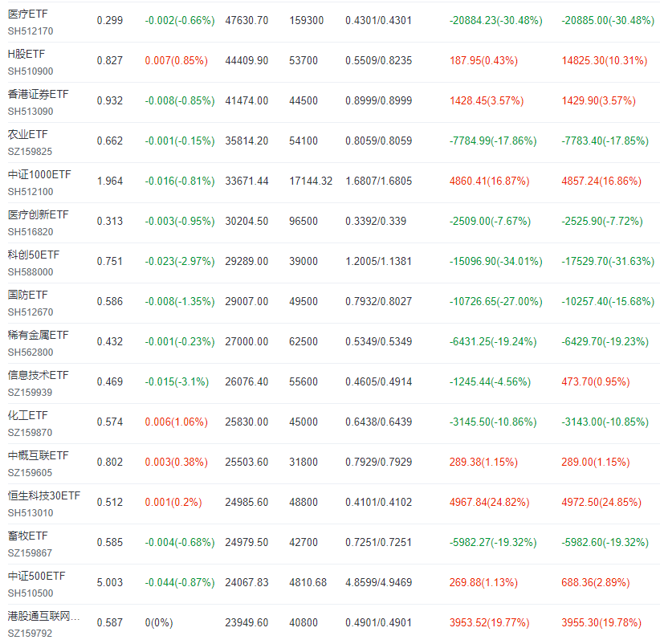Click profit 4967.84(24.82%)
Viewport: 660px width, 644px height.
point(489,502)
